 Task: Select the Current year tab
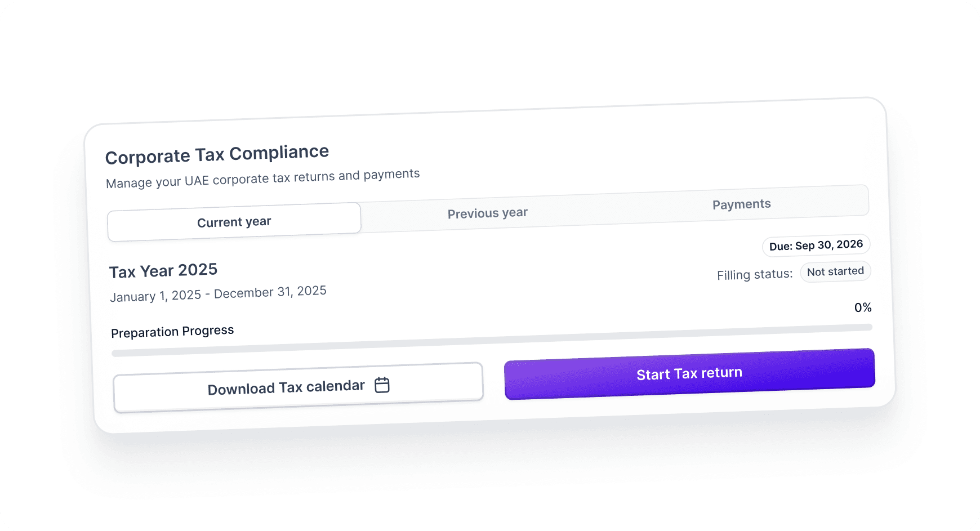(234, 222)
